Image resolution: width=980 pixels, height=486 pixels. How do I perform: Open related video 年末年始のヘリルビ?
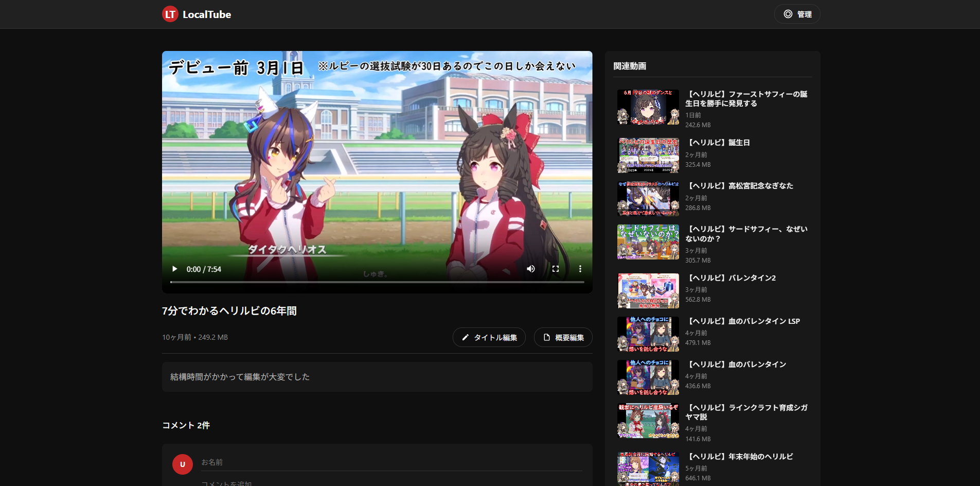(x=740, y=457)
